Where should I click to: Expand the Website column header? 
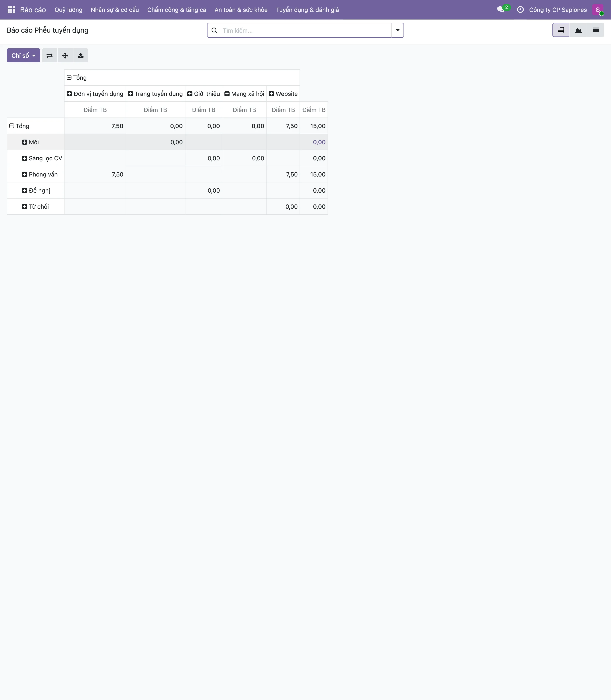(x=283, y=94)
